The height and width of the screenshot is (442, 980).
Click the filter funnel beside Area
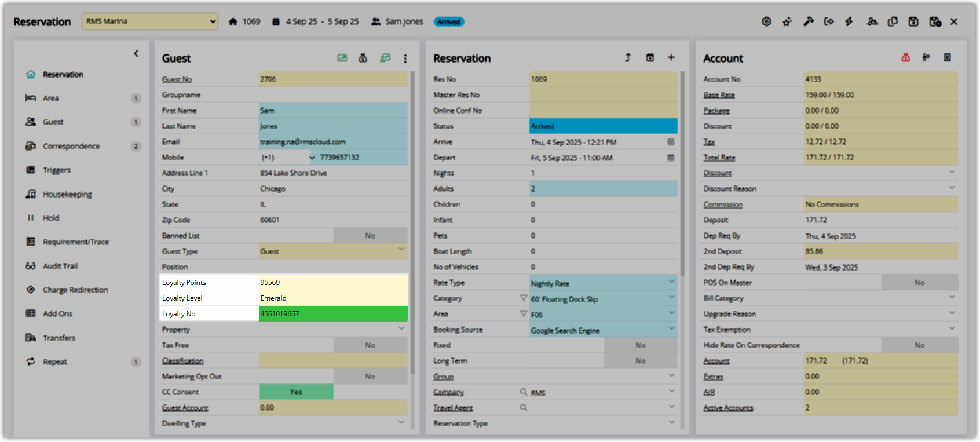click(x=524, y=314)
